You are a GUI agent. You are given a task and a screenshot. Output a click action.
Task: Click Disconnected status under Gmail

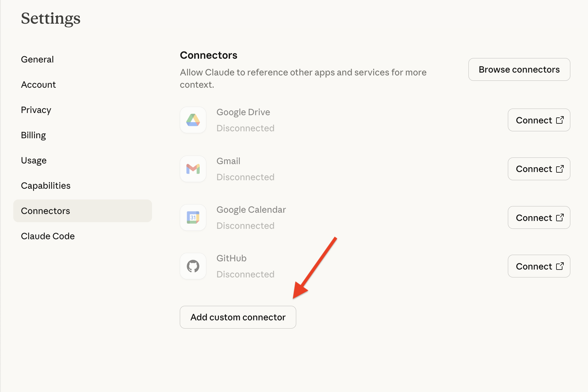pos(245,177)
